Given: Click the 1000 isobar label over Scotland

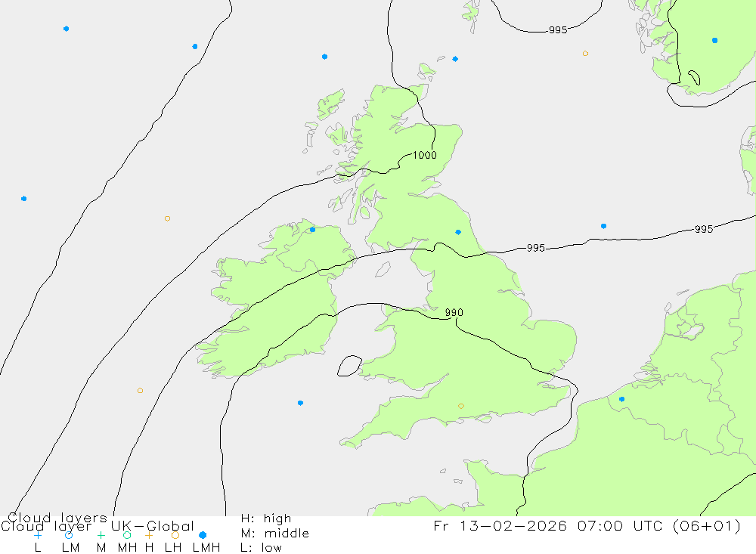Looking at the screenshot, I should pos(425,155).
